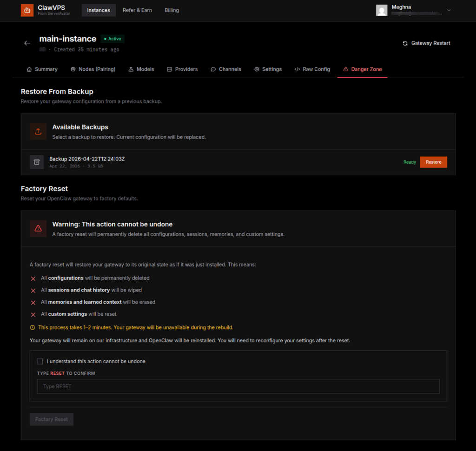Click the ClawVPS logo icon
Screen dimensions: 476x451
26,10
